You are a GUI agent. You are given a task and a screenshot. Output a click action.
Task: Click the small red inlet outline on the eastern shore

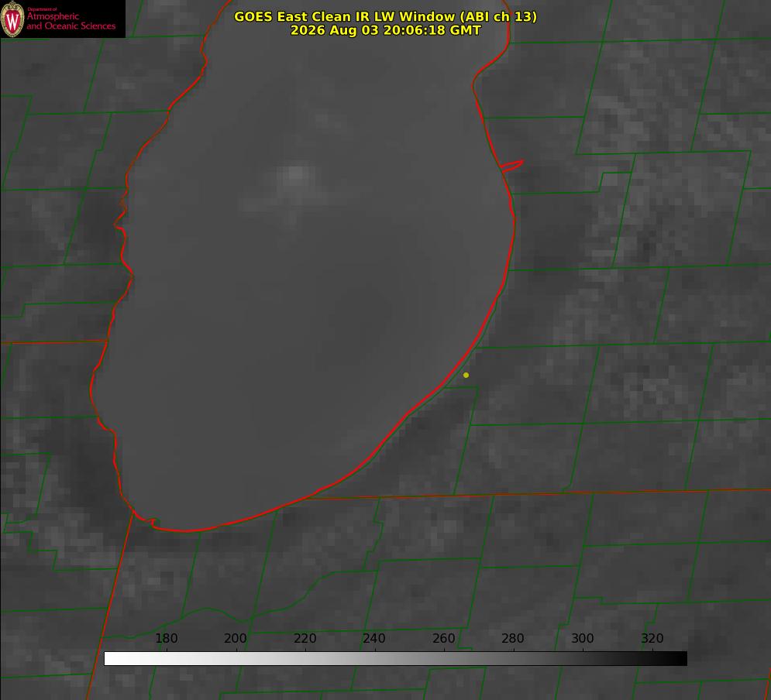(511, 166)
